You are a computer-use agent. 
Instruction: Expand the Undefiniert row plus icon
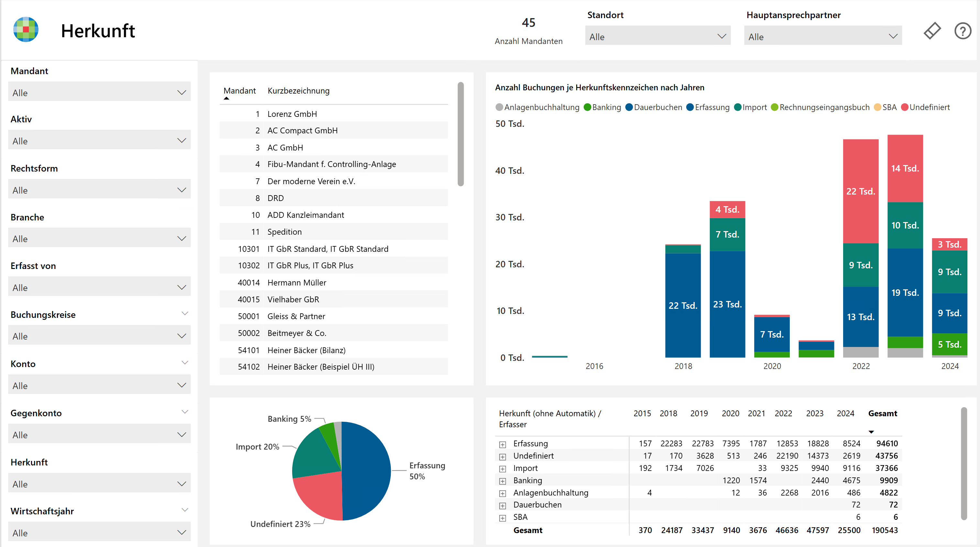click(x=502, y=457)
